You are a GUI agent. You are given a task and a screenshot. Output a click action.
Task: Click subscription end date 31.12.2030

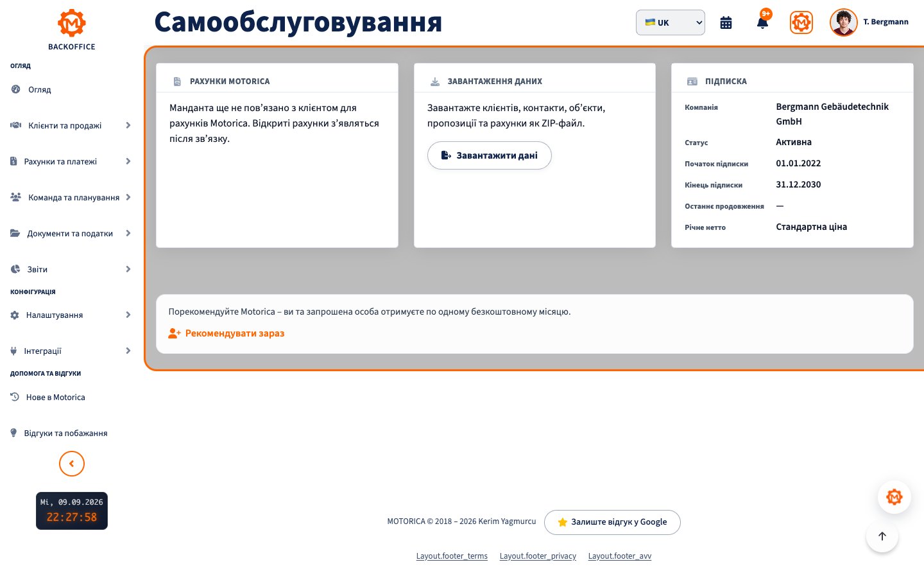(798, 184)
